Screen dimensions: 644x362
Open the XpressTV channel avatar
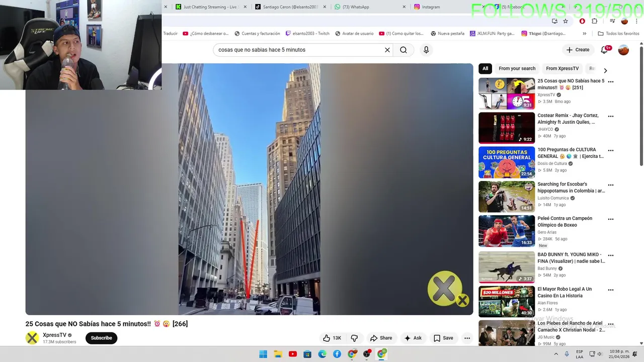[32, 338]
